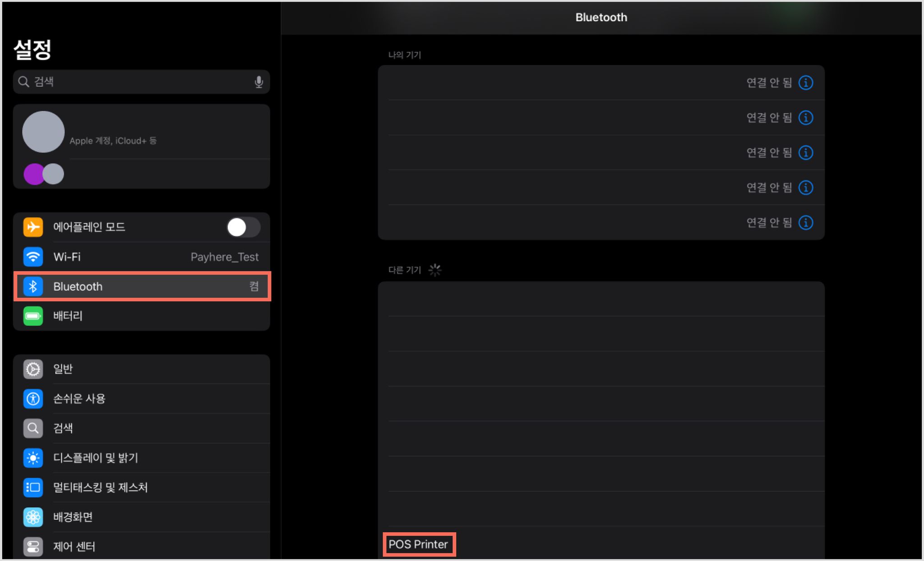This screenshot has width=924, height=561.
Task: Open info for third 연결 안 됨 device
Action: tap(806, 152)
